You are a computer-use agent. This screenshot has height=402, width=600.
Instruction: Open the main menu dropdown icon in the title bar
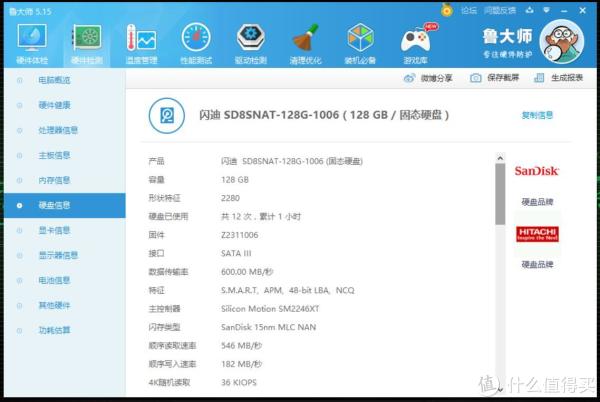(546, 10)
